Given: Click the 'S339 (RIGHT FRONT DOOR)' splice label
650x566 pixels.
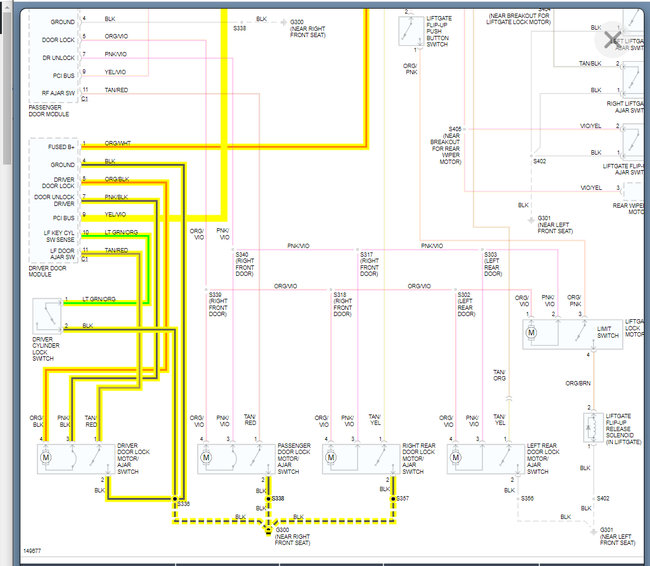Looking at the screenshot, I should click(x=218, y=304).
